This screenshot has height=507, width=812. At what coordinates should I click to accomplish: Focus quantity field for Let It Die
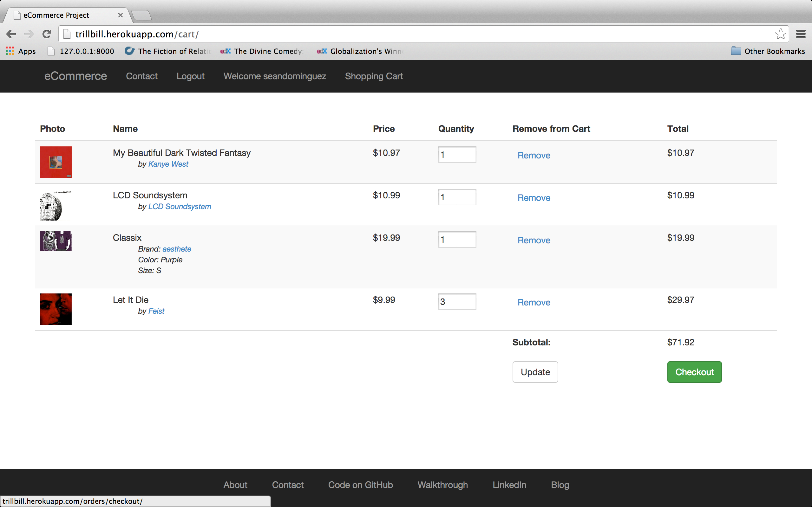pyautogui.click(x=457, y=301)
